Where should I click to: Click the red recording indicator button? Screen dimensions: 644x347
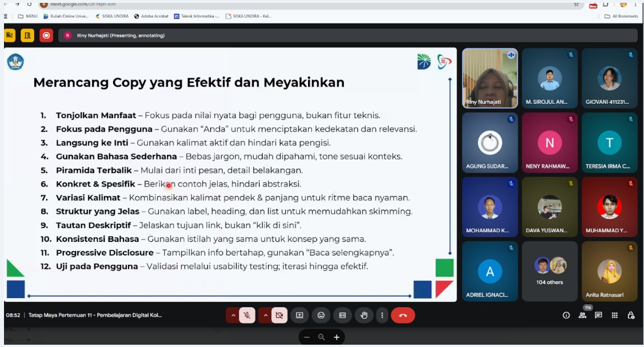[46, 36]
